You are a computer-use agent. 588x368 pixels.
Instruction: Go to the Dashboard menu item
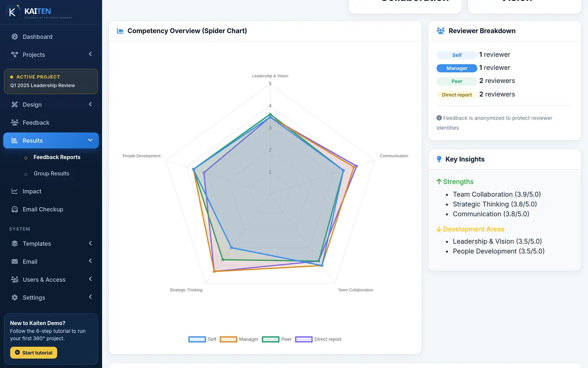pos(51,37)
